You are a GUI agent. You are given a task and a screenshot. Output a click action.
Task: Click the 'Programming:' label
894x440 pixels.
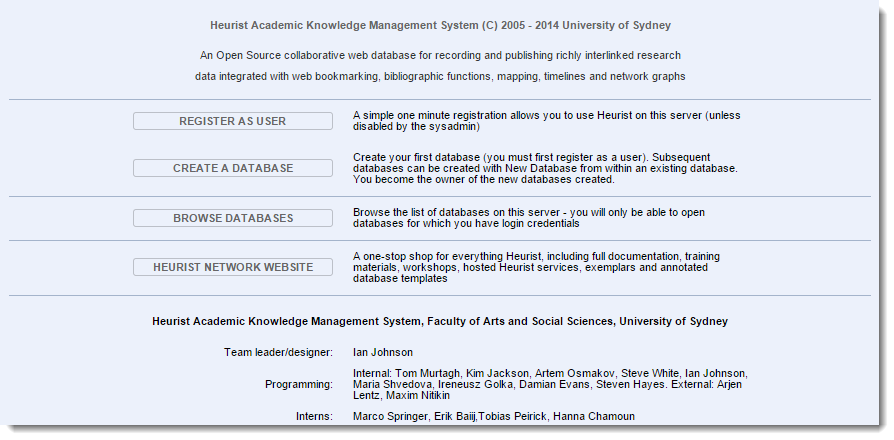coord(299,385)
